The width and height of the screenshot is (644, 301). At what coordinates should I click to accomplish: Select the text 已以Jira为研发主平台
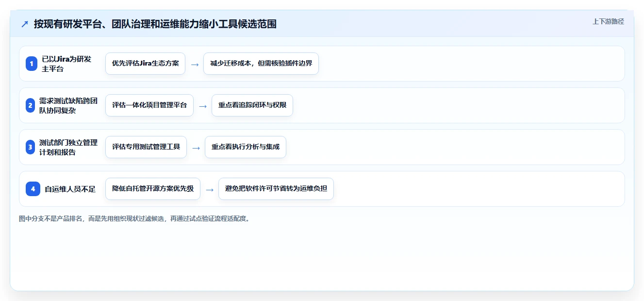click(66, 64)
